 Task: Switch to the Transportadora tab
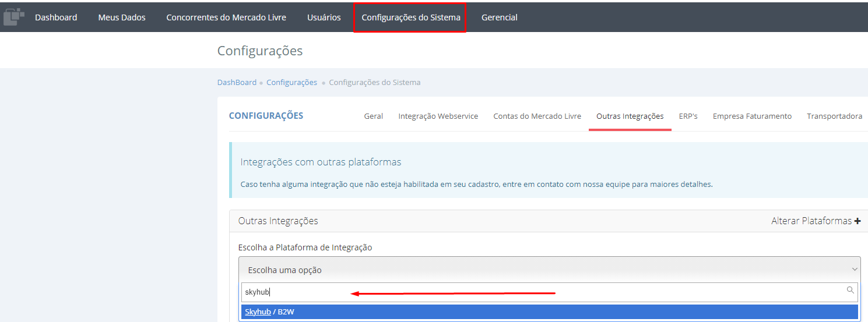[x=835, y=116]
